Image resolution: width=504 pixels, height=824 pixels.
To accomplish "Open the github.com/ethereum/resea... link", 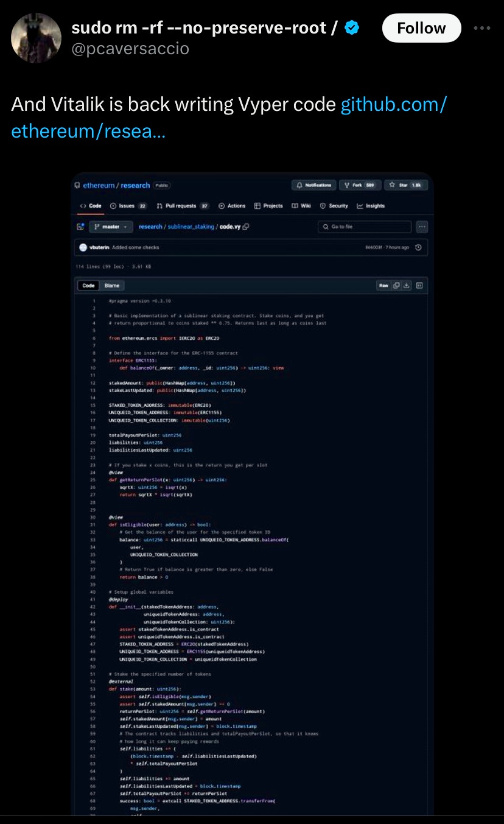I will point(229,117).
